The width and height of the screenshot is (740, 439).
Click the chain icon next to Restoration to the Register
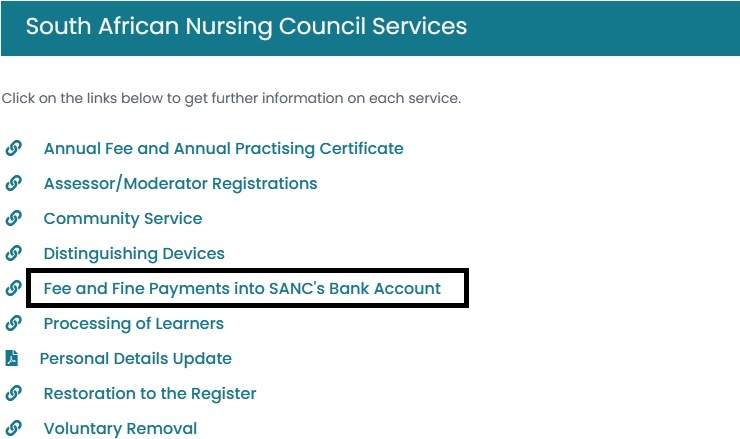point(14,394)
